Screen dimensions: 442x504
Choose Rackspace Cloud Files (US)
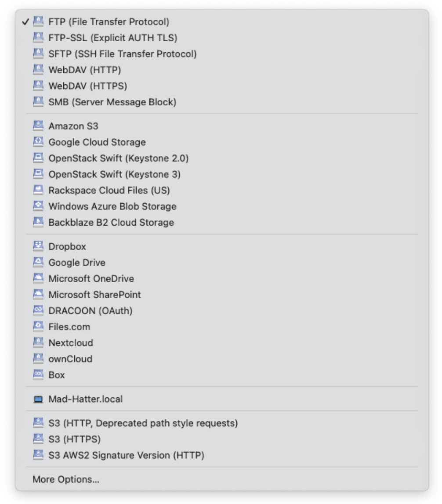click(109, 191)
